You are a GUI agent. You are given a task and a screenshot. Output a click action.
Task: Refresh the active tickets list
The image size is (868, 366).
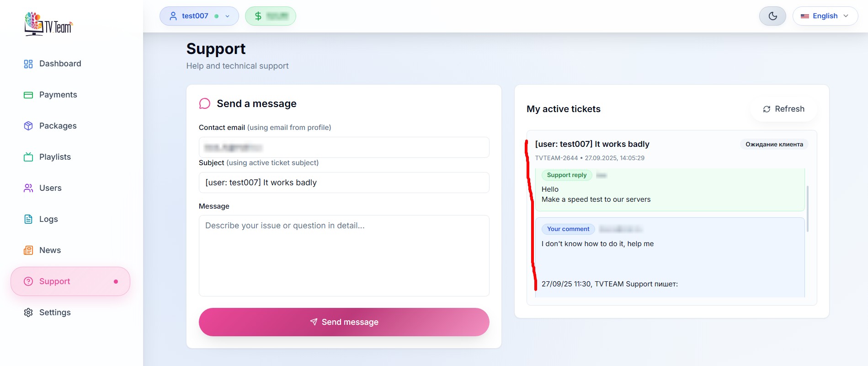783,109
